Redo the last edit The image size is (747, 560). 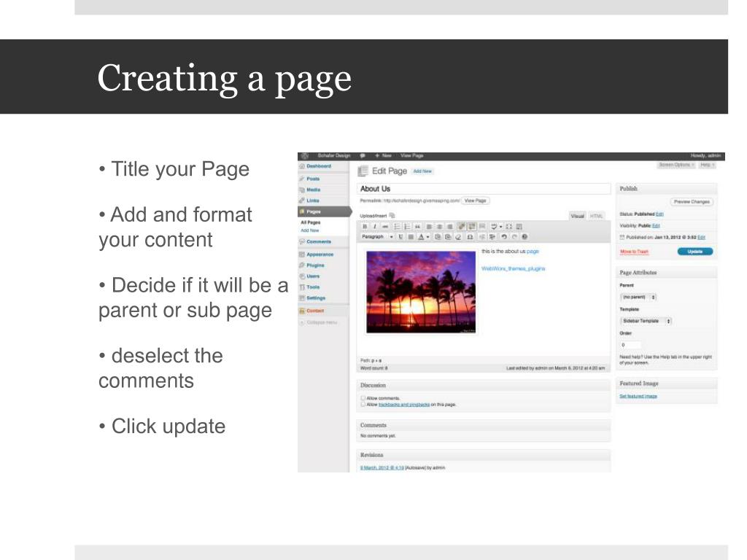tap(514, 237)
